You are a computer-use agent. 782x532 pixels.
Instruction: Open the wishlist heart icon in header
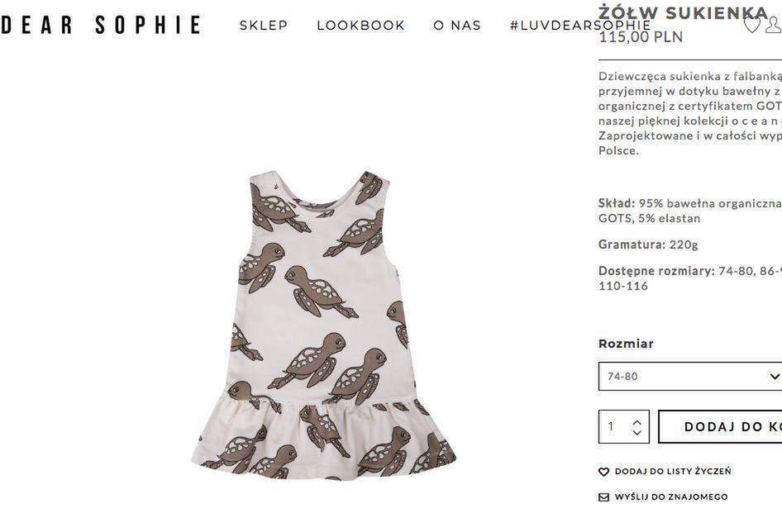tap(751, 25)
